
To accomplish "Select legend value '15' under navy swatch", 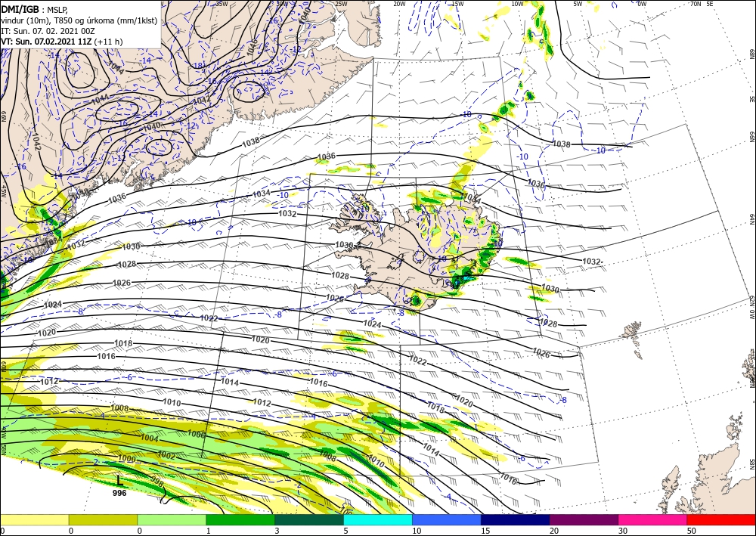I will [485, 531].
